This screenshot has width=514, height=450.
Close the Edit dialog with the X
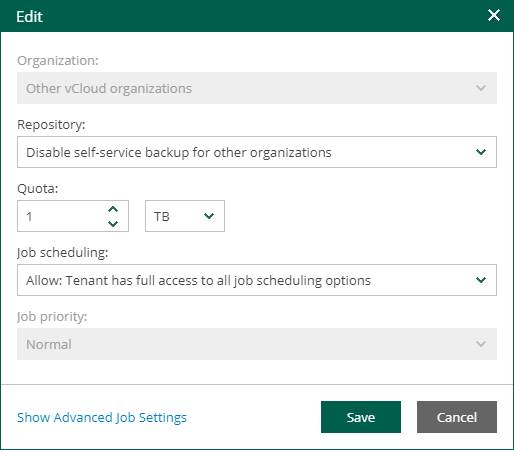coord(494,15)
